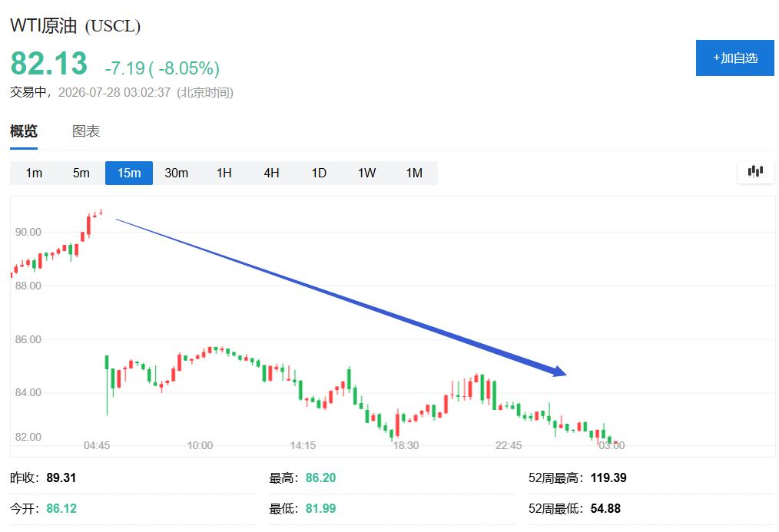The height and width of the screenshot is (532, 779).
Task: Add WTI to watchlist with +加自选
Action: click(734, 58)
